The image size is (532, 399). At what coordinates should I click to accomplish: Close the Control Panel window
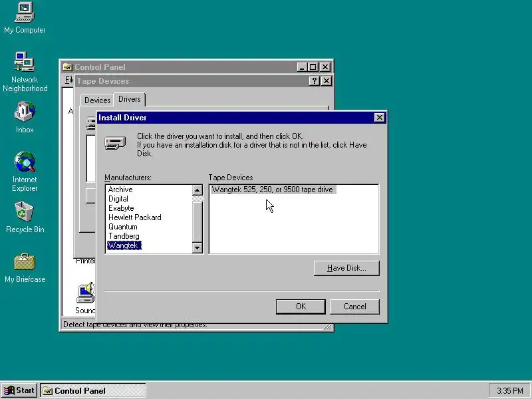[x=325, y=67]
